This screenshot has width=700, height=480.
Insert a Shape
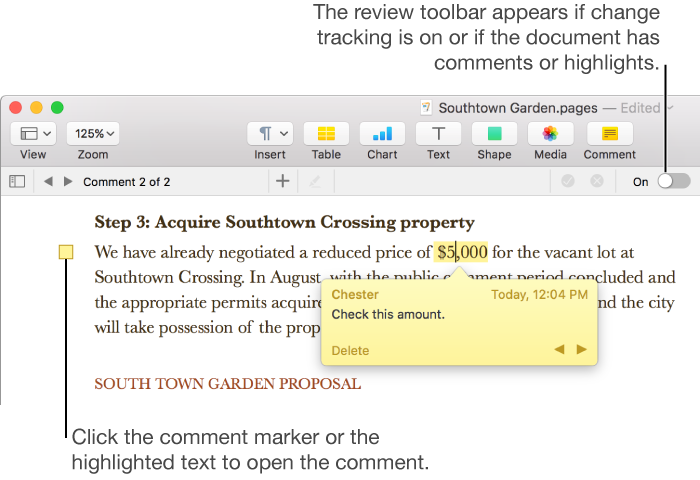pos(495,134)
